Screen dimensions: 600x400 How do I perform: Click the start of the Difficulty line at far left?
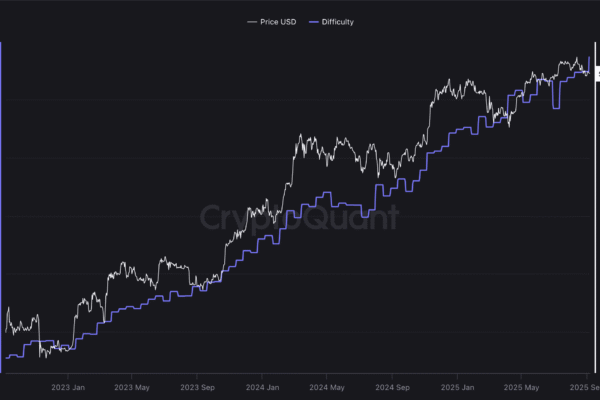[x=6, y=356]
